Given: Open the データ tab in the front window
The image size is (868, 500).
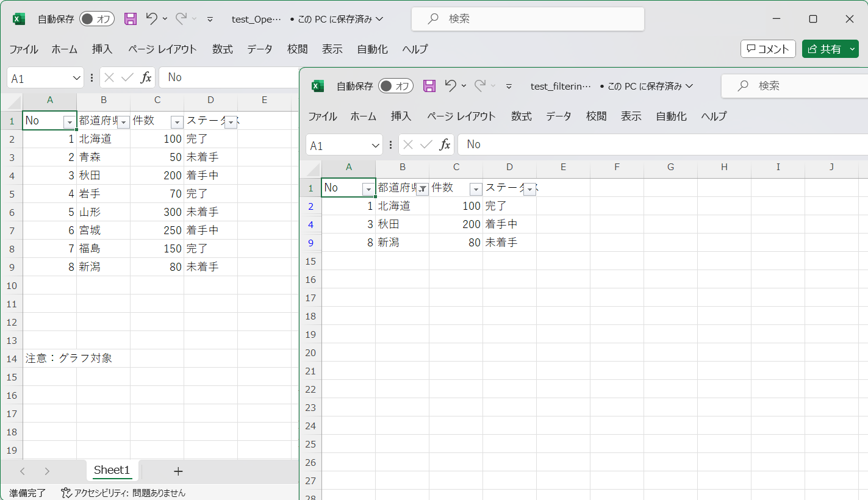Looking at the screenshot, I should pyautogui.click(x=558, y=116).
